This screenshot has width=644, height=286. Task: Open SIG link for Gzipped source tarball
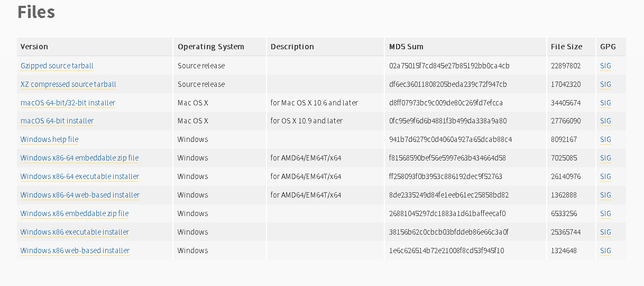tap(605, 66)
